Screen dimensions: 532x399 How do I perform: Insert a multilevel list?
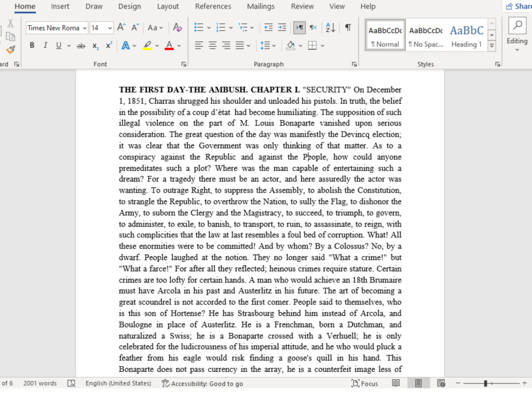243,28
